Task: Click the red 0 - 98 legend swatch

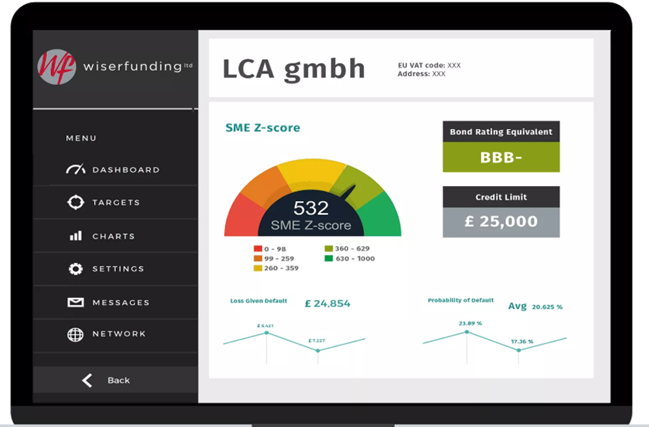Action: (x=258, y=248)
